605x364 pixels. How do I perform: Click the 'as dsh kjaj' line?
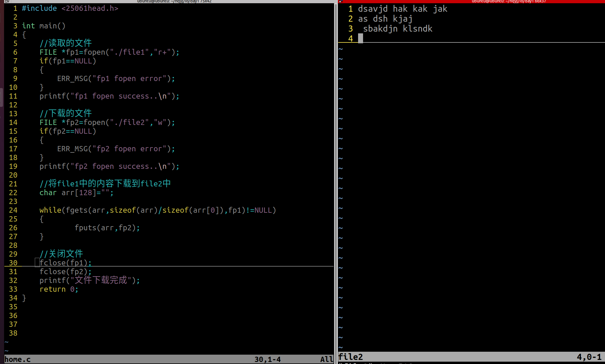click(x=385, y=19)
